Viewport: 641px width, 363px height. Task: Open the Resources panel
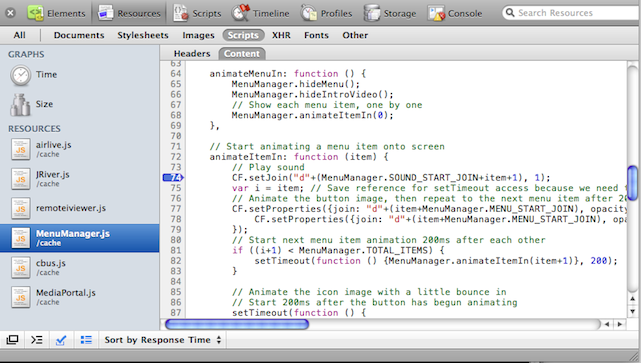129,13
